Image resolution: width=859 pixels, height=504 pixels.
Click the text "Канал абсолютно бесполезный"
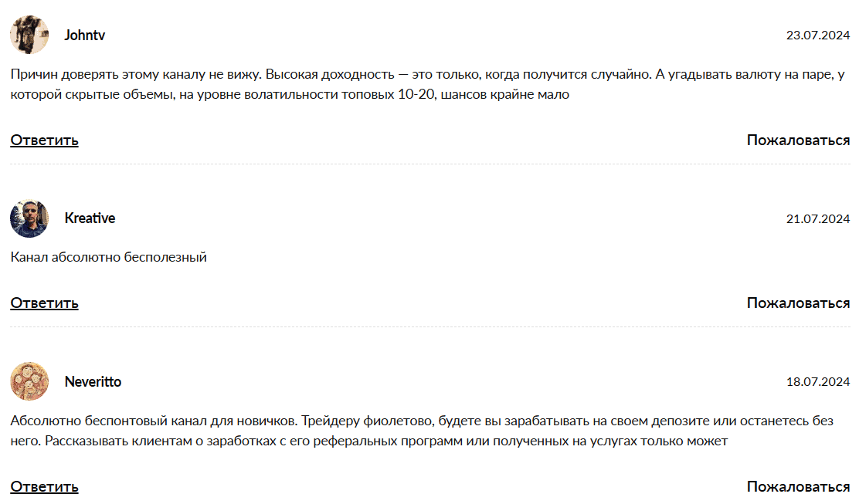[109, 257]
